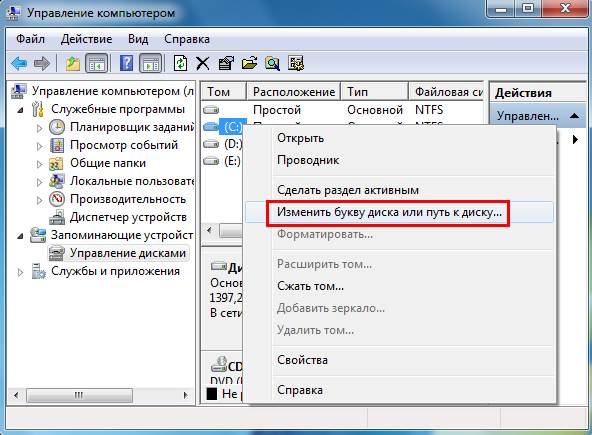
Task: Choose Свойства in the context menu
Action: pos(399,359)
